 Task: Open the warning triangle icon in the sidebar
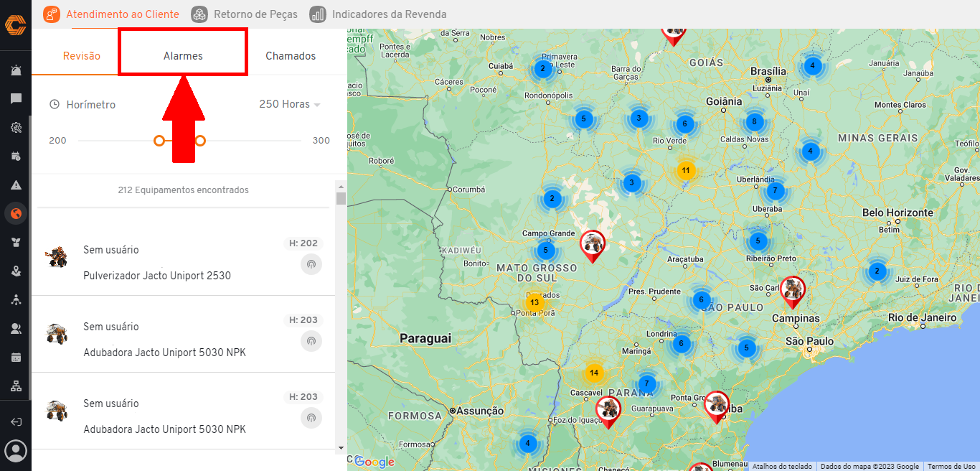coord(16,185)
